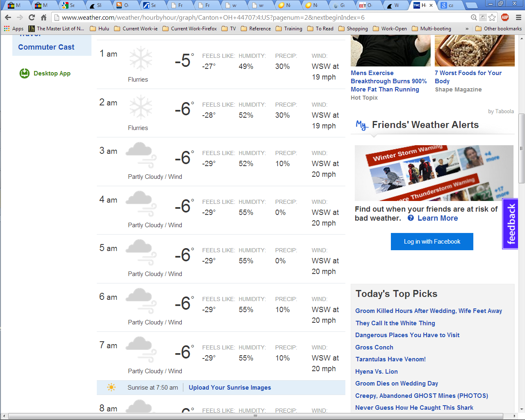525x420 pixels.
Task: Click the 2 am Flurries snowflake icon
Action: (141, 107)
